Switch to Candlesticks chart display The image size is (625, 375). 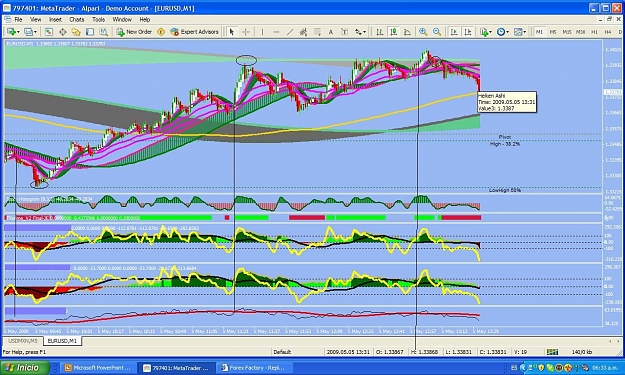click(393, 32)
